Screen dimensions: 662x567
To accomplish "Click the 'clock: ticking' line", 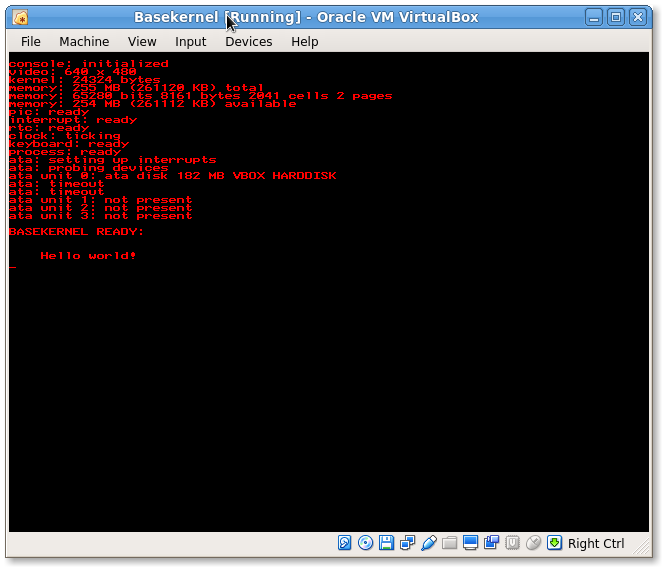I will tap(65, 136).
